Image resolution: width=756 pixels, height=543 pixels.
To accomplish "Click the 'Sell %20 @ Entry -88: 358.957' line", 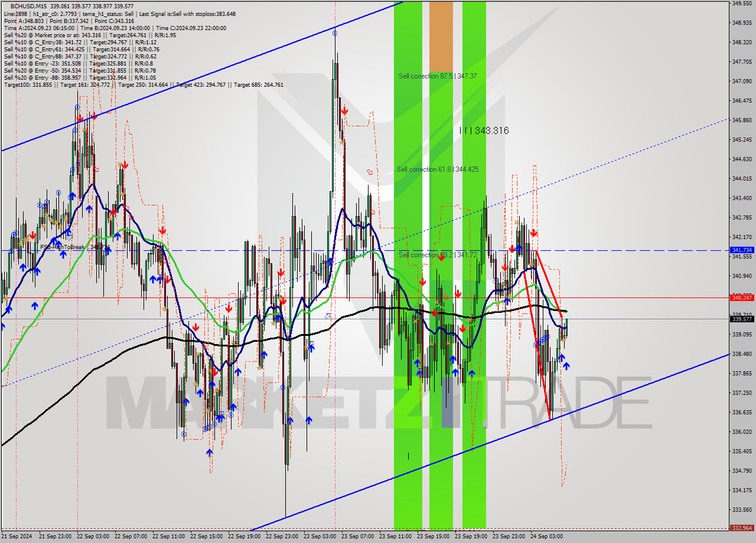I will [x=80, y=77].
